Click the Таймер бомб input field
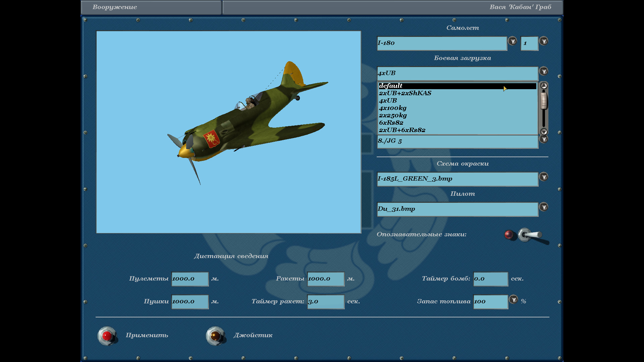The image size is (644, 362). [x=490, y=279]
